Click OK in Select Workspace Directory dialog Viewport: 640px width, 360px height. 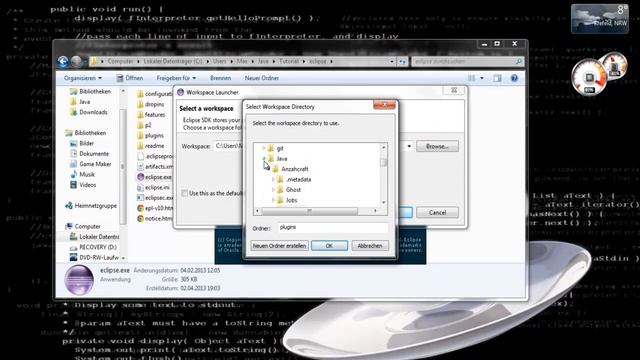329,246
